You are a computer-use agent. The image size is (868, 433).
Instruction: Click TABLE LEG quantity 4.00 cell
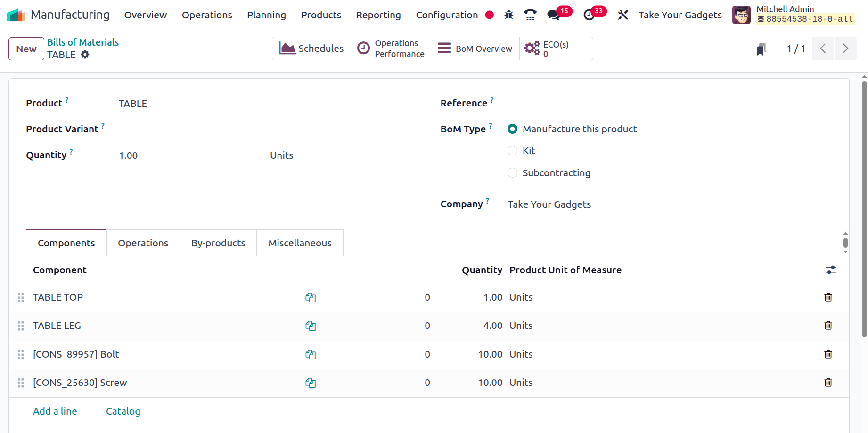tap(493, 326)
